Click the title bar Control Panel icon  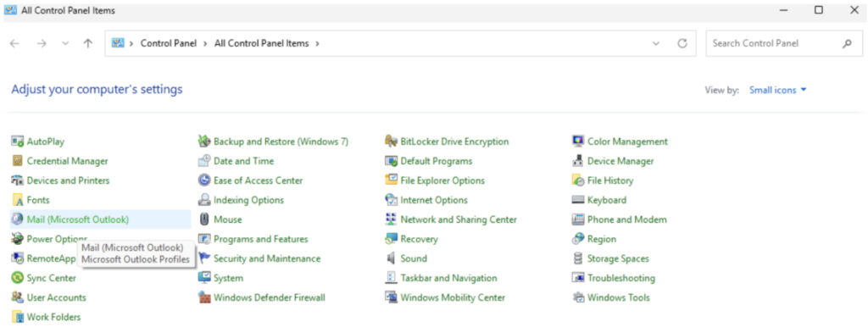(x=10, y=10)
